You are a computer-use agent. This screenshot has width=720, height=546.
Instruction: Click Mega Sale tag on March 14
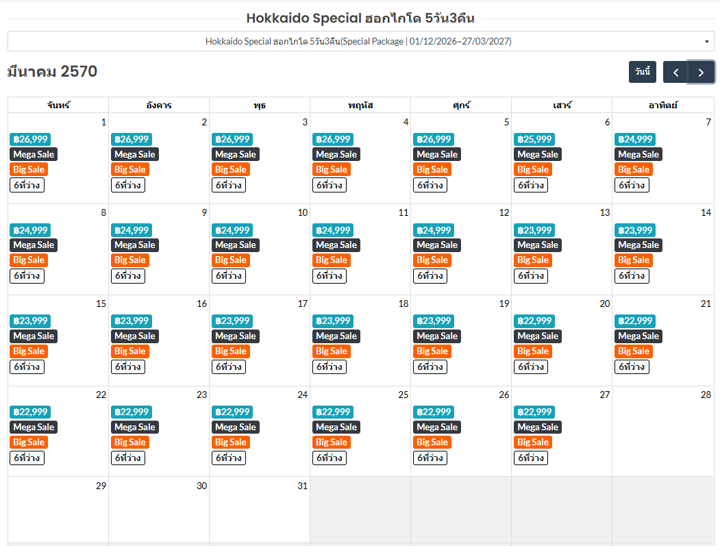639,245
